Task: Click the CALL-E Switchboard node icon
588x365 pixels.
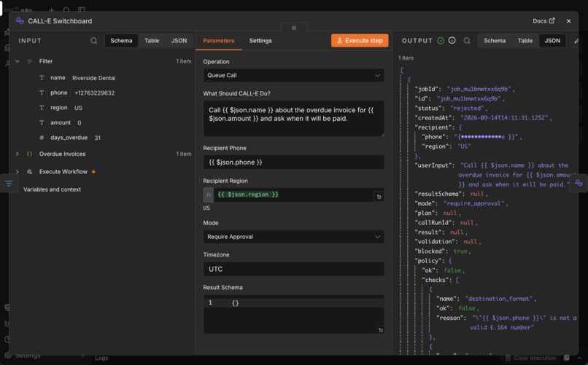Action: pyautogui.click(x=20, y=21)
